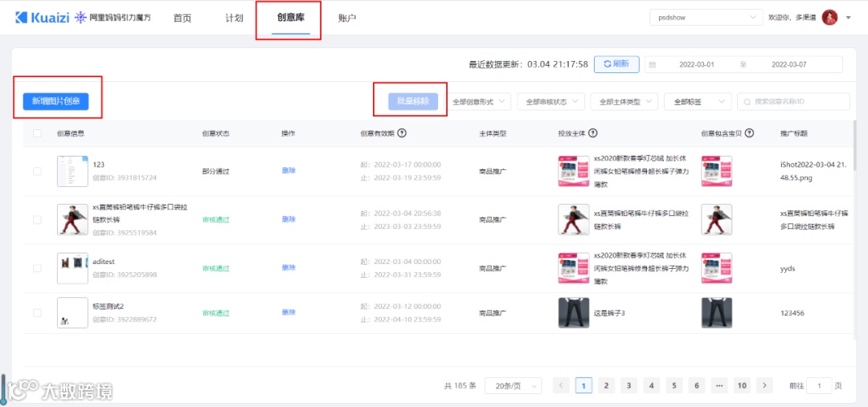This screenshot has width=868, height=407.
Task: Open creative thumbnail for 123
Action: pyautogui.click(x=72, y=171)
